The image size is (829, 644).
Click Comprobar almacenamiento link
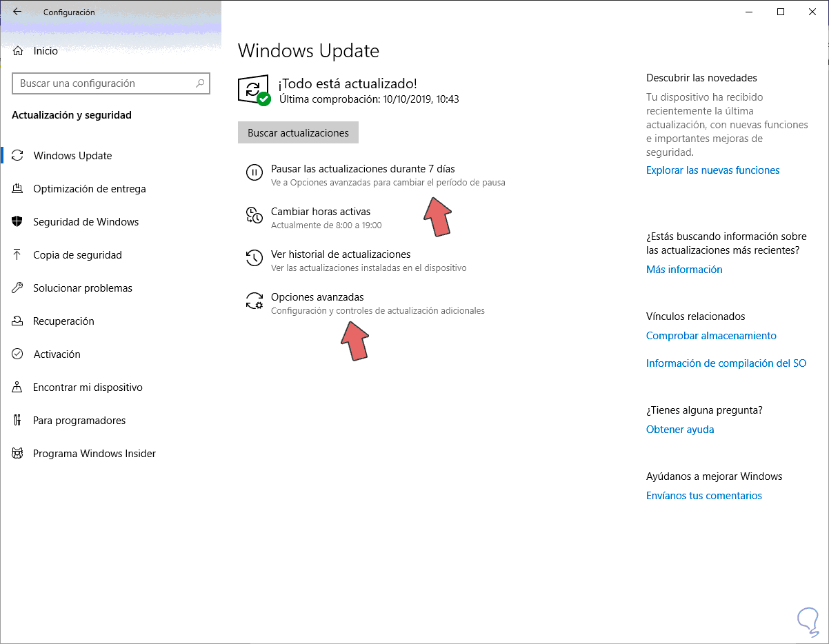pyautogui.click(x=711, y=336)
